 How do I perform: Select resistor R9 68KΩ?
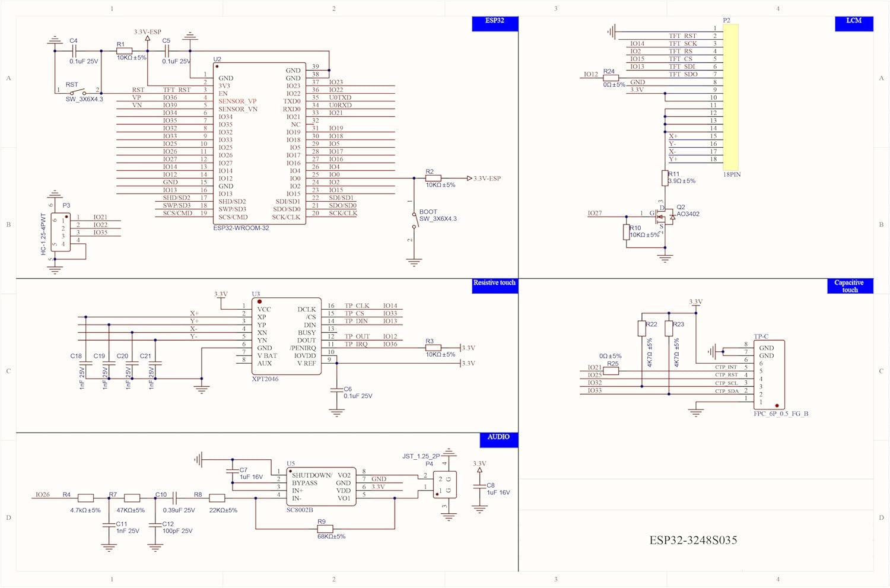tap(325, 529)
